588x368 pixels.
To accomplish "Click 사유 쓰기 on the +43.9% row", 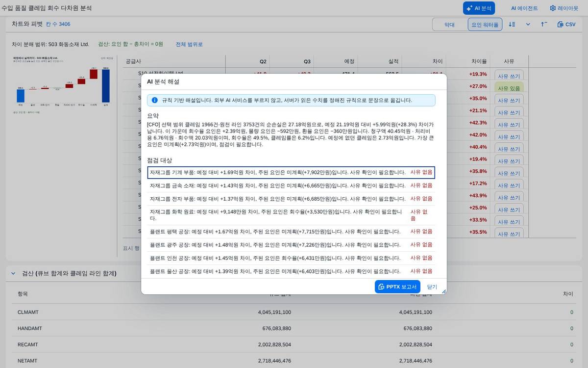I will 509,198.
